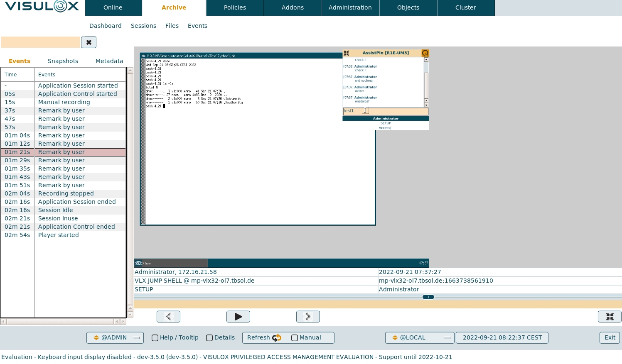Open the @LOCAL dropdown
The width and height of the screenshot is (622, 364).
[419, 338]
